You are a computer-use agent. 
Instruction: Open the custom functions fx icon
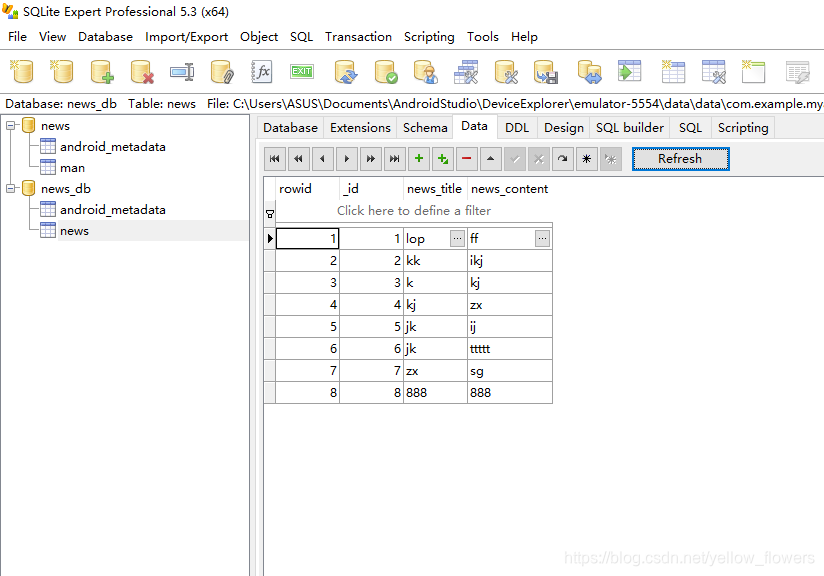click(x=262, y=71)
